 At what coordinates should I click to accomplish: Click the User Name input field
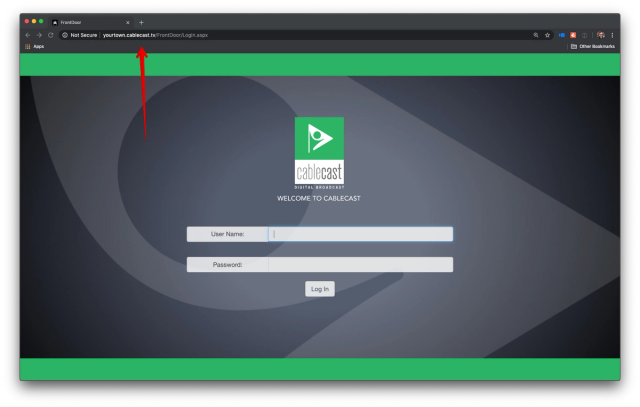pos(360,234)
